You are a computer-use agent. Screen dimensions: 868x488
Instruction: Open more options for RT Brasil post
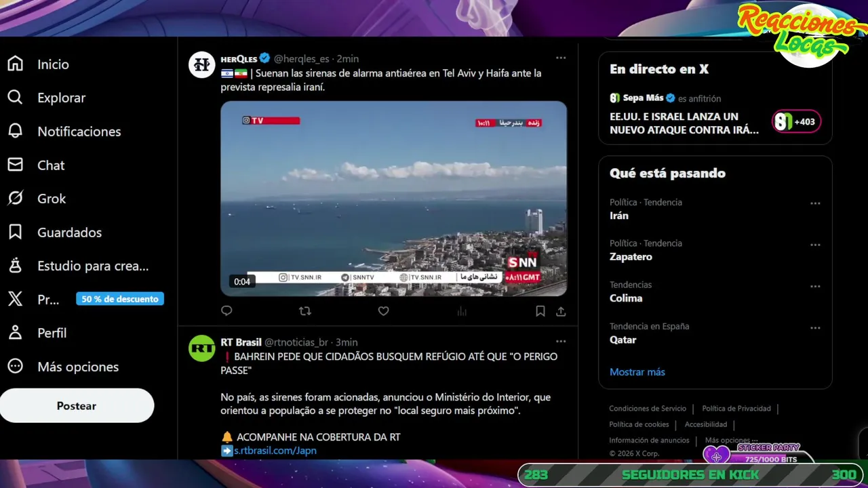(561, 342)
